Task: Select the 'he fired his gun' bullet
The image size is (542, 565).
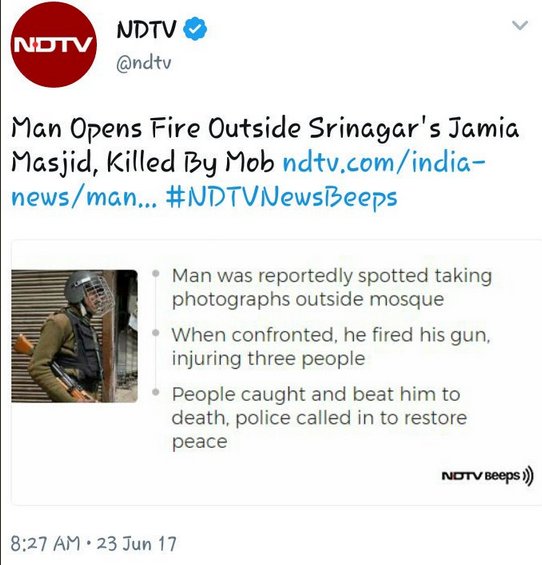Action: click(331, 346)
